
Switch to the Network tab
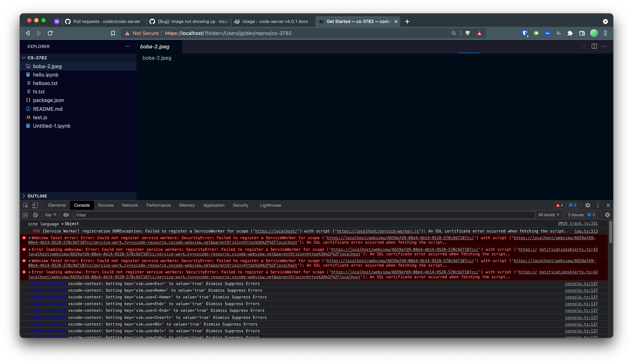130,205
